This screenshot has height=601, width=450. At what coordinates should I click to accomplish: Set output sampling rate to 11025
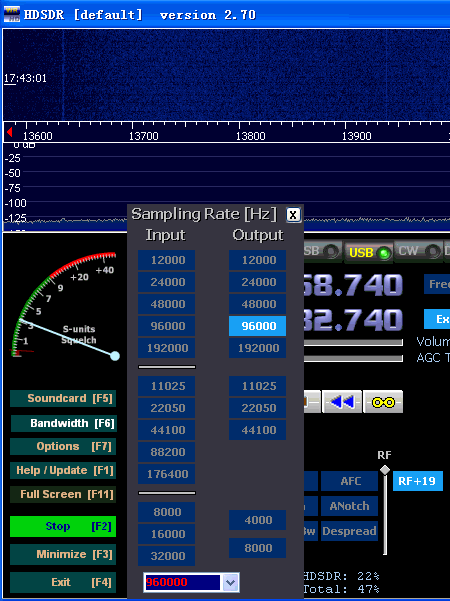(258, 386)
